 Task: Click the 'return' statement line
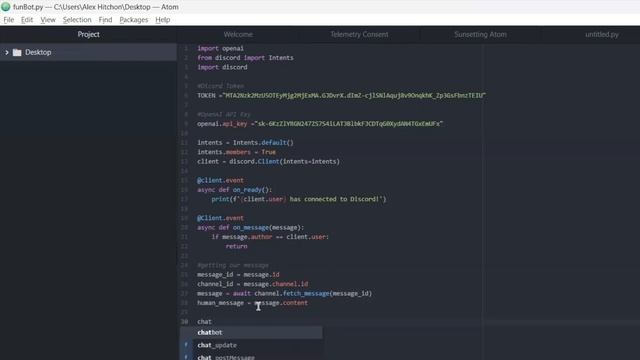236,246
